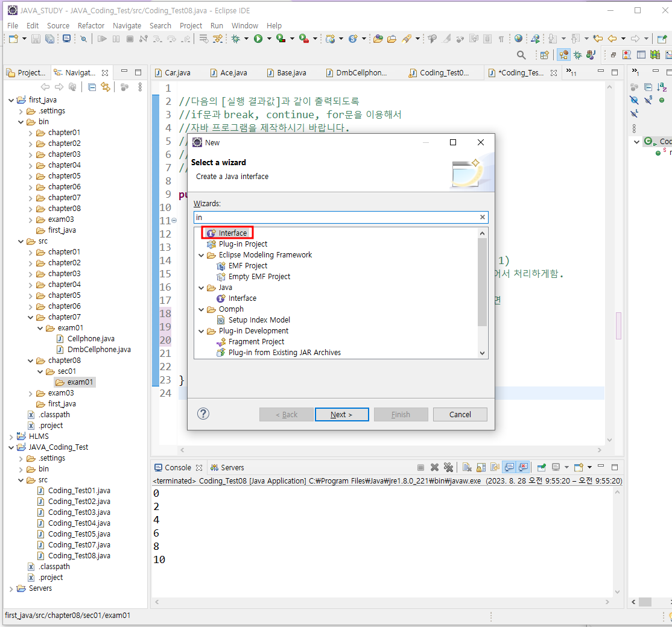672x627 pixels.
Task: Click the Skip All Breakpoints icon
Action: click(84, 39)
